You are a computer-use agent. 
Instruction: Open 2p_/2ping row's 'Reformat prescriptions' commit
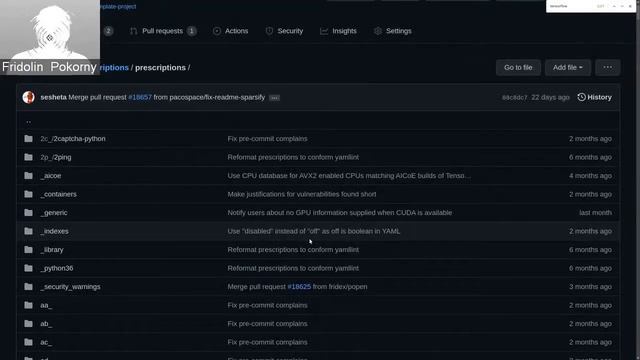[x=293, y=157]
